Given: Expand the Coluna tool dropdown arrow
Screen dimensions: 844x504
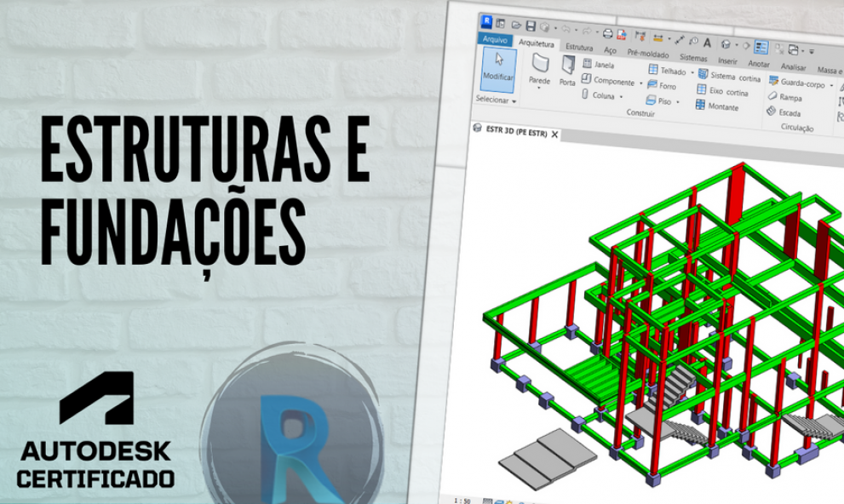Looking at the screenshot, I should point(621,94).
